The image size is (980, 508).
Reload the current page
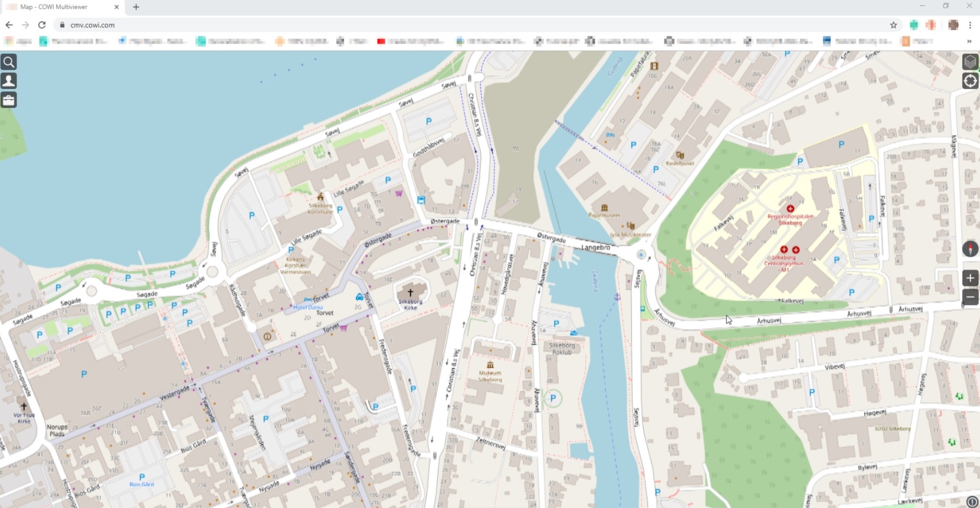click(42, 25)
